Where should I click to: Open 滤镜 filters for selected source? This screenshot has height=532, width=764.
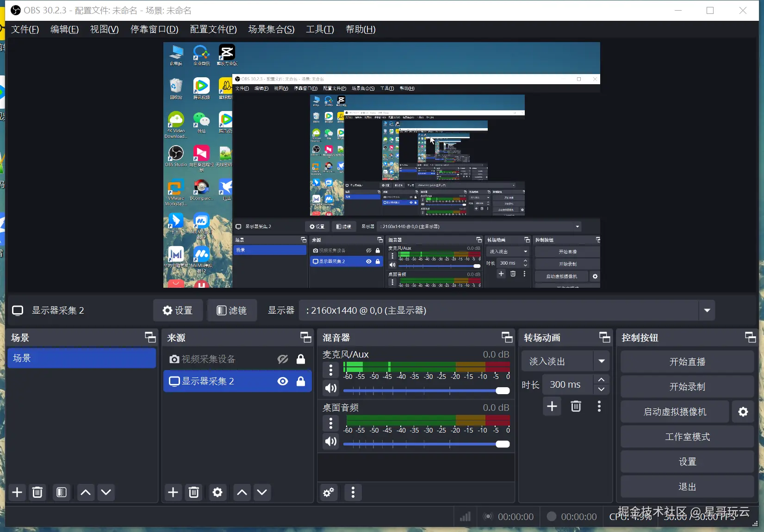point(232,310)
